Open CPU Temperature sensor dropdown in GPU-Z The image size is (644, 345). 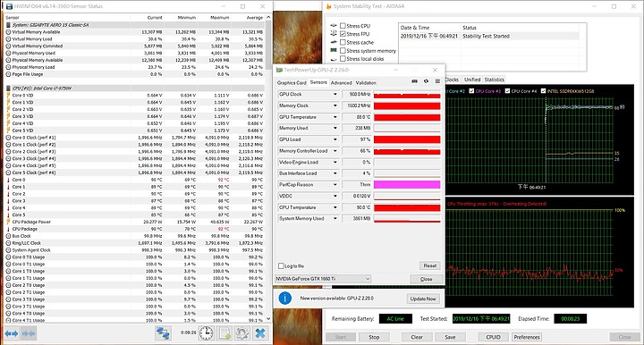coord(335,207)
